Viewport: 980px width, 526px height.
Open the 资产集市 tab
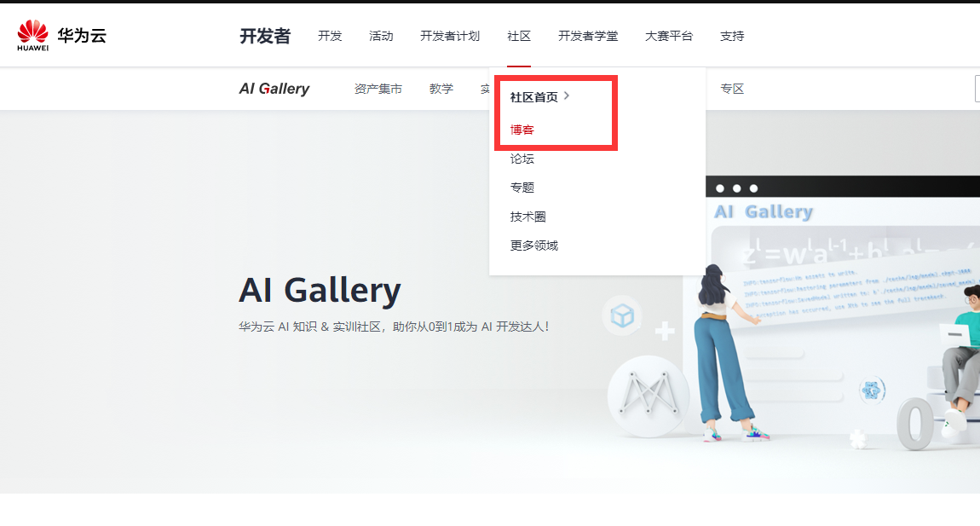click(x=378, y=89)
